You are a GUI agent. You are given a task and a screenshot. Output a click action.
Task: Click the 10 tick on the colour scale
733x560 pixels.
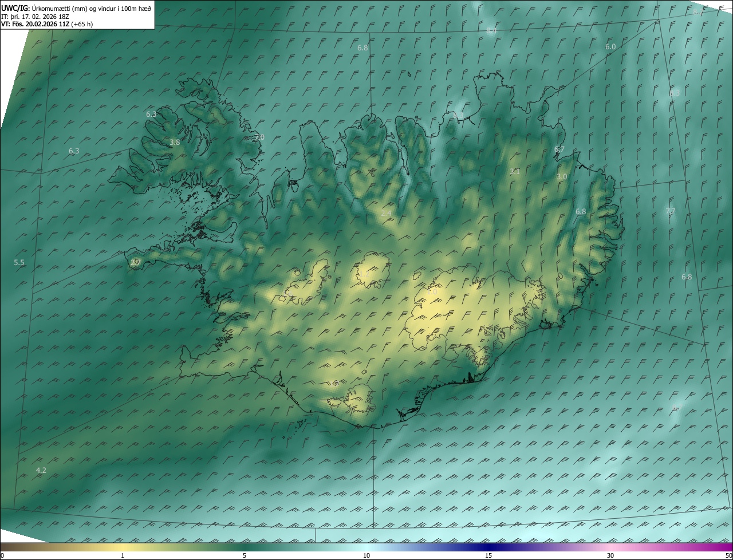point(366,555)
